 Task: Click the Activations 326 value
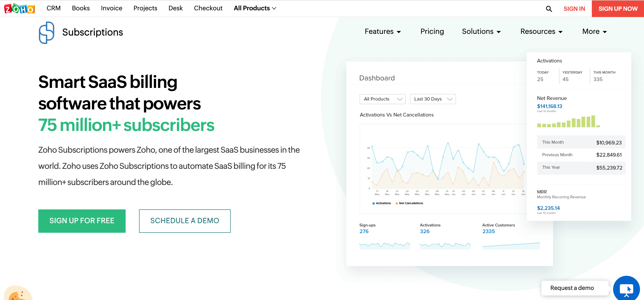coord(425,231)
